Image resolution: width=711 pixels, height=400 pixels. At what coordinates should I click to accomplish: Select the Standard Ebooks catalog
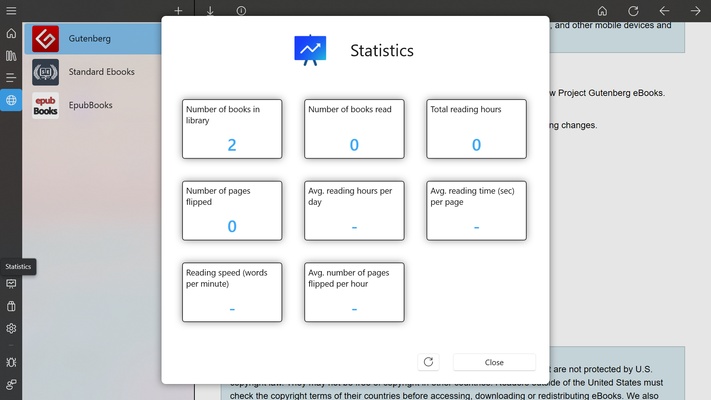tap(93, 72)
